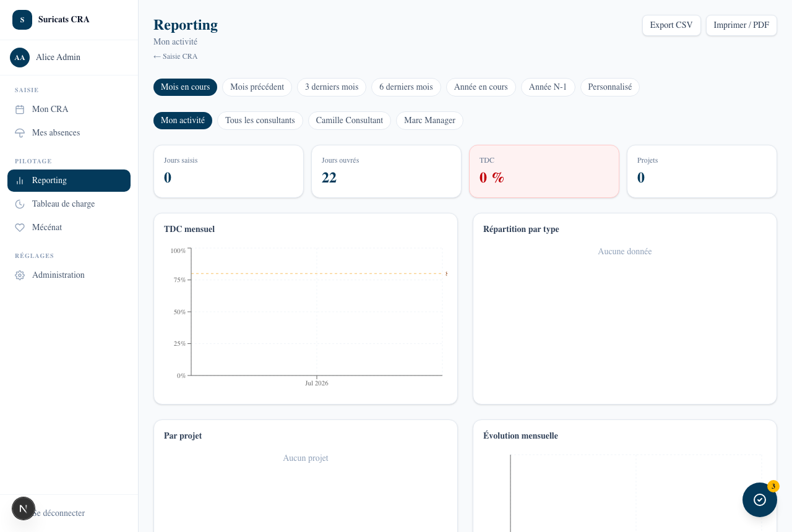Viewport: 792px width, 532px height.
Task: Click the round N dev tools badge
Action: [x=24, y=508]
